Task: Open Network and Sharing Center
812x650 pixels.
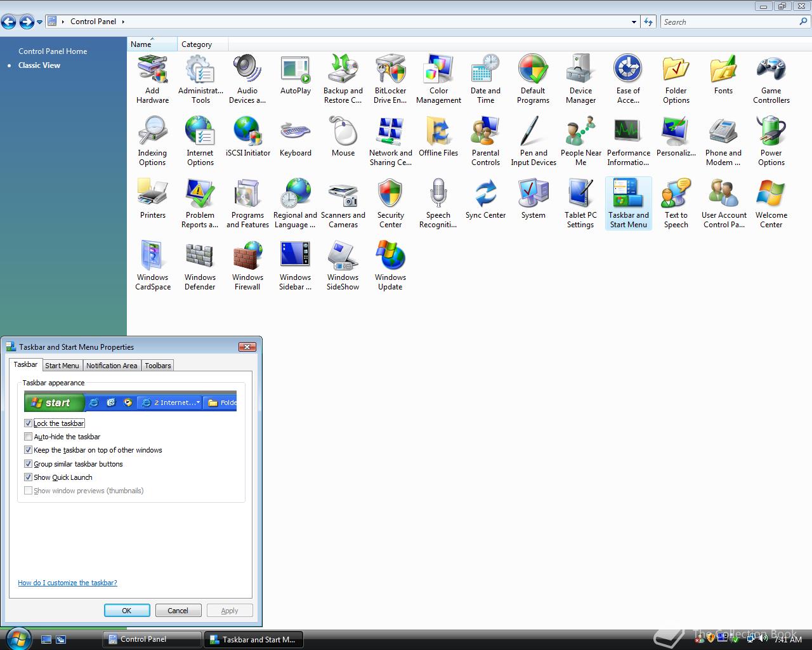Action: click(390, 142)
